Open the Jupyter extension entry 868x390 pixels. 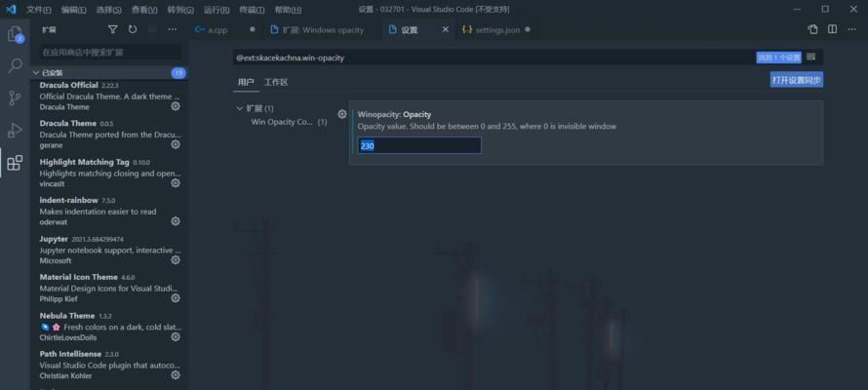pos(109,250)
